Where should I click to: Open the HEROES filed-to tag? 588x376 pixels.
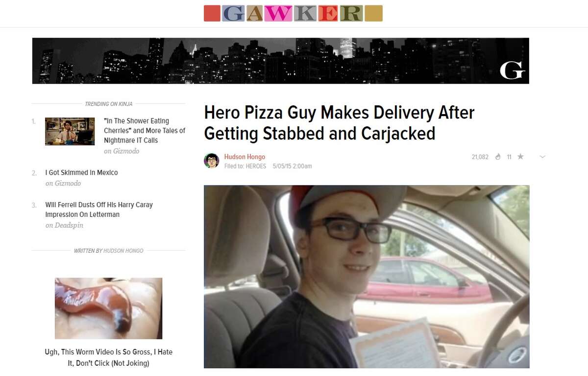[256, 166]
